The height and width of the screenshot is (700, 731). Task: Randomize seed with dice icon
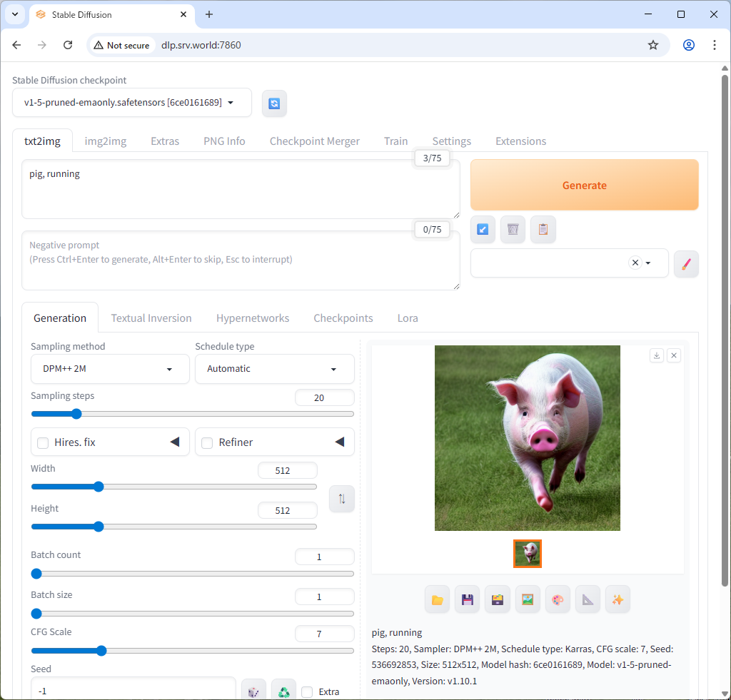(253, 691)
